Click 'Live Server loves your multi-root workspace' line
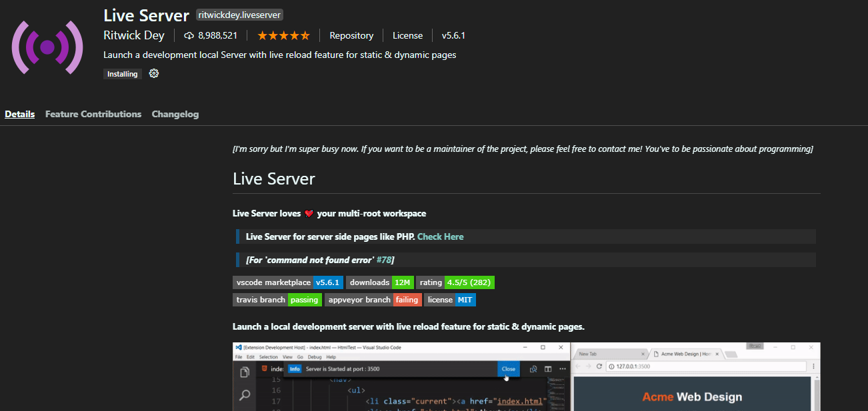Screen dimensions: 868x411 (329, 214)
